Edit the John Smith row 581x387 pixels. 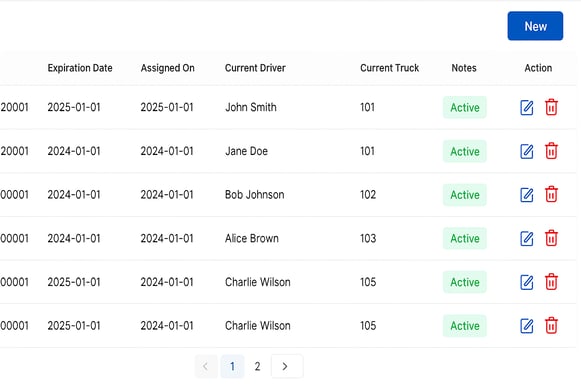tap(527, 108)
